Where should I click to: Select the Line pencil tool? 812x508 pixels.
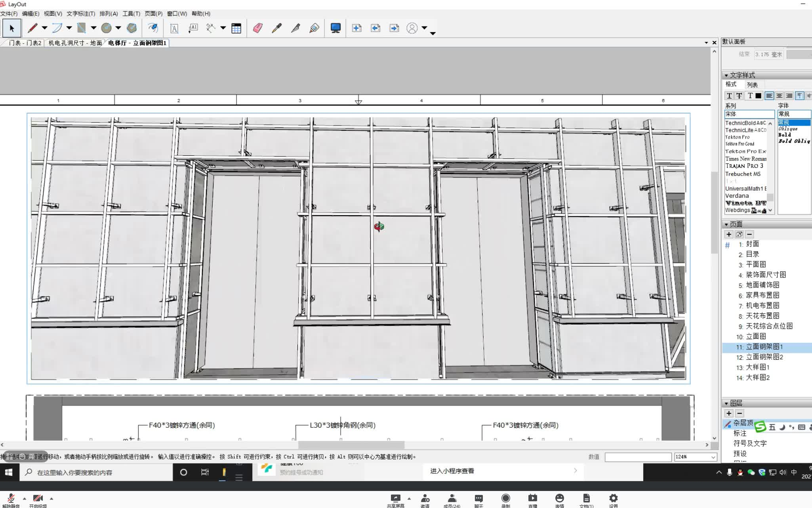point(32,28)
